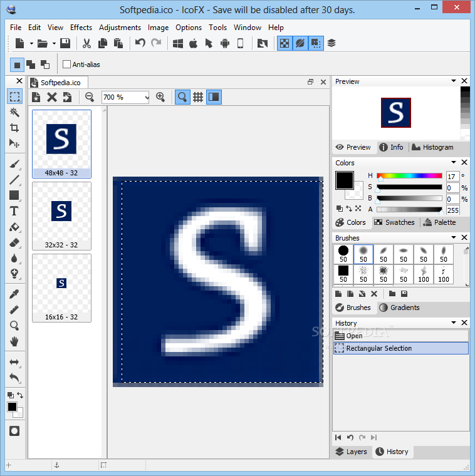The width and height of the screenshot is (475, 476).
Task: Select the subtract from selection mode
Action: 45,65
